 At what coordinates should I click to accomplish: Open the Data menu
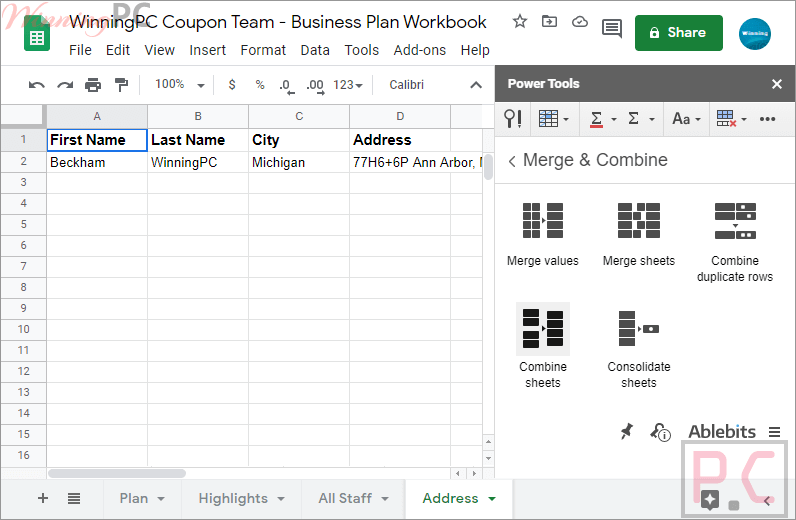[315, 50]
